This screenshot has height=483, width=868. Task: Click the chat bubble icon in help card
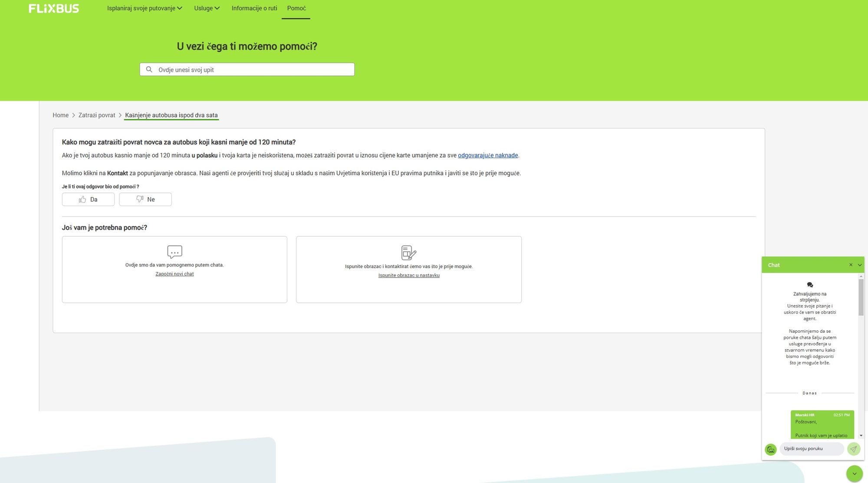174,252
